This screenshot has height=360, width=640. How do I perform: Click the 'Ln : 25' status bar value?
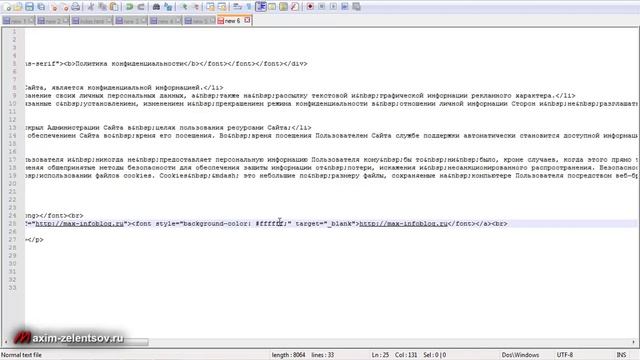[x=380, y=355]
